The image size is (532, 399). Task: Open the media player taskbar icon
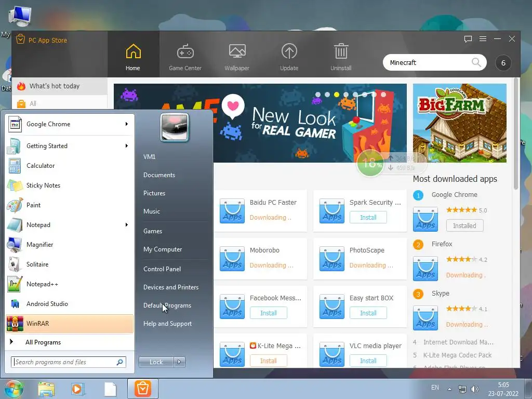coord(78,389)
